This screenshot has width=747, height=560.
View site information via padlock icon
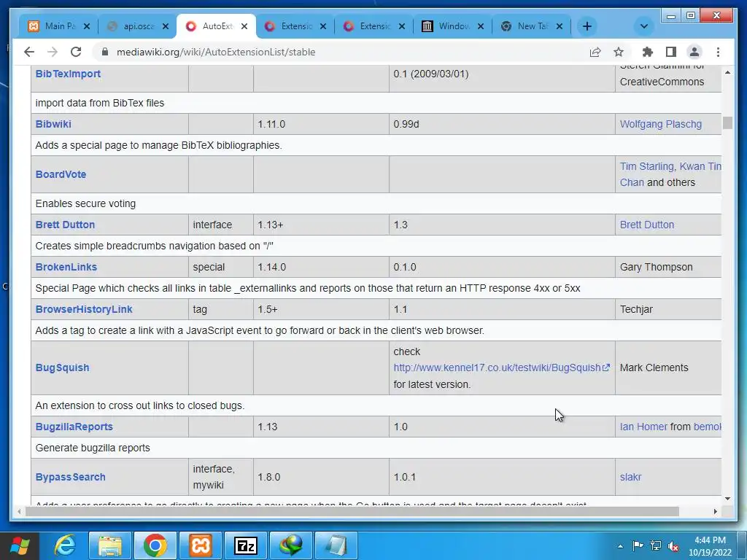tap(105, 52)
